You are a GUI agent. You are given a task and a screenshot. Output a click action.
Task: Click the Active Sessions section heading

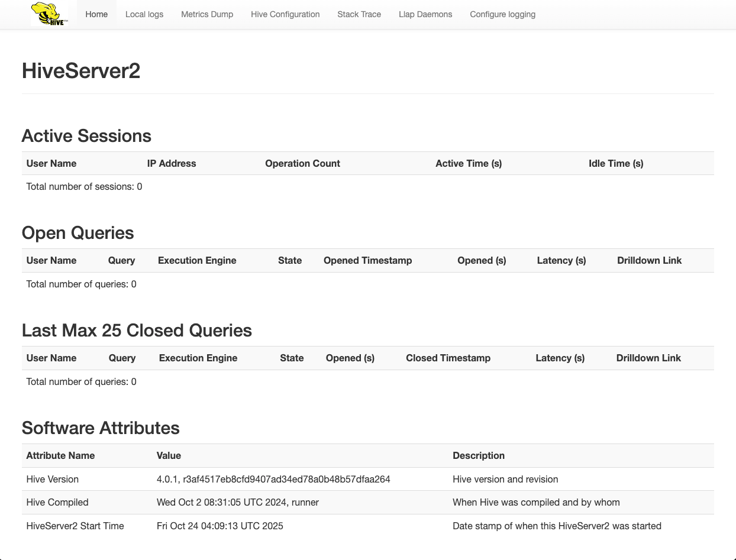[x=86, y=136]
